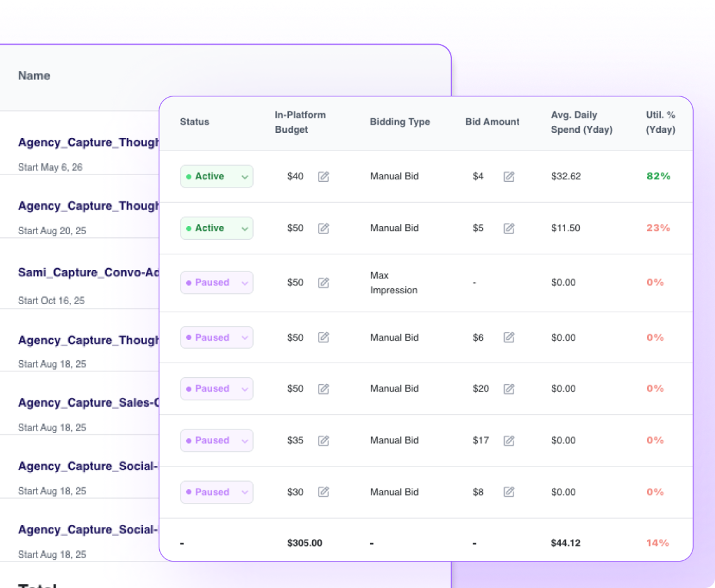The width and height of the screenshot is (715, 588).
Task: Click the Bidding Type column header
Action: pos(400,122)
